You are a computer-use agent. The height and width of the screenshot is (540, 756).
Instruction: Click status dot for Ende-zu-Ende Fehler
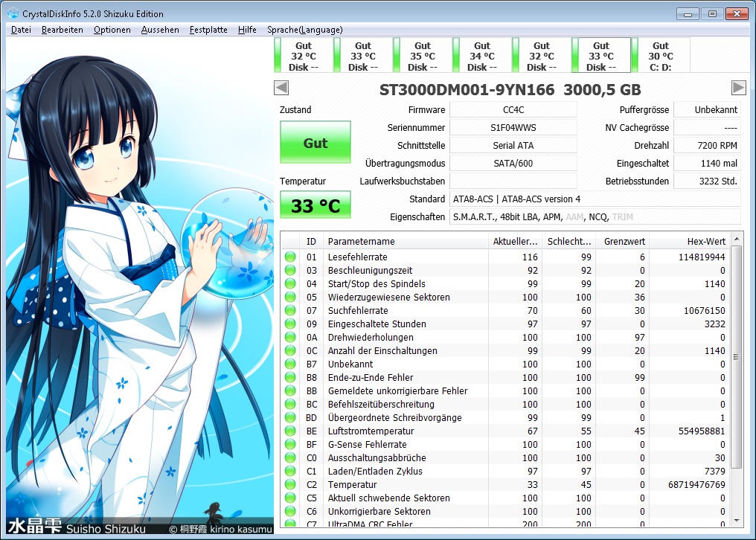tap(290, 378)
